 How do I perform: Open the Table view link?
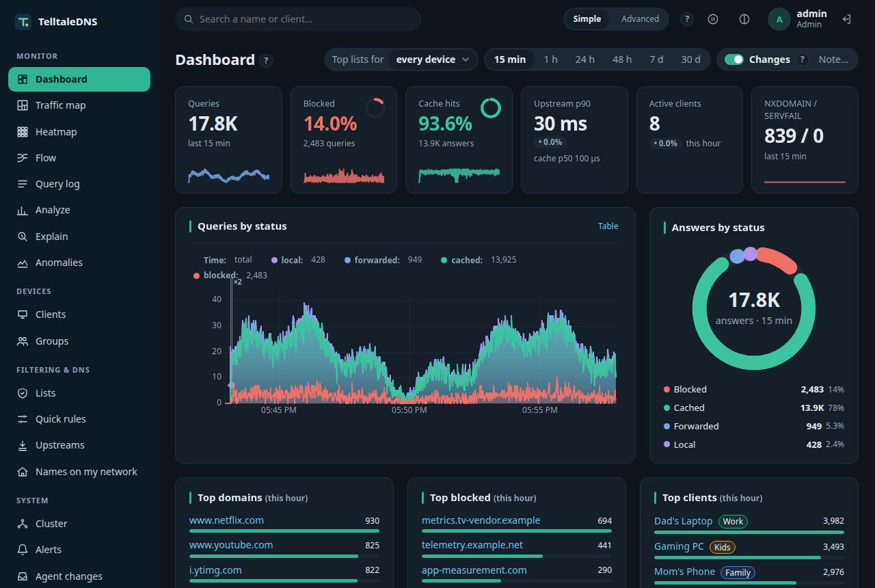(x=608, y=226)
